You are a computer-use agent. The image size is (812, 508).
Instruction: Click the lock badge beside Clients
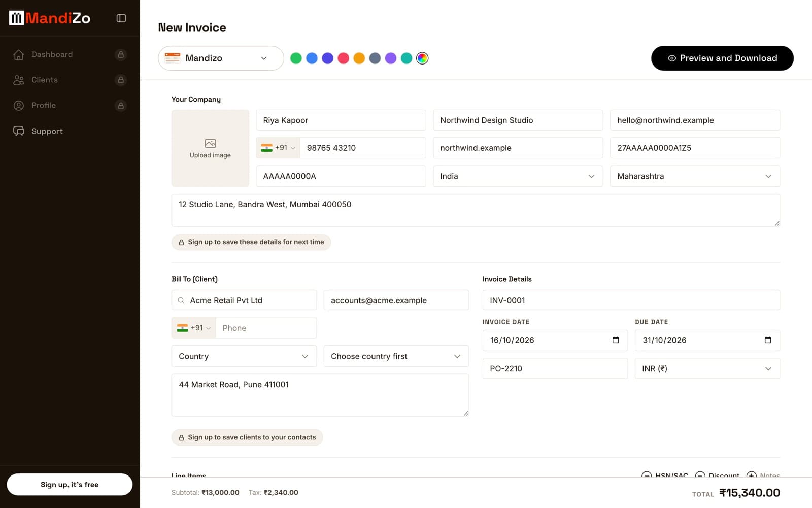click(x=121, y=80)
